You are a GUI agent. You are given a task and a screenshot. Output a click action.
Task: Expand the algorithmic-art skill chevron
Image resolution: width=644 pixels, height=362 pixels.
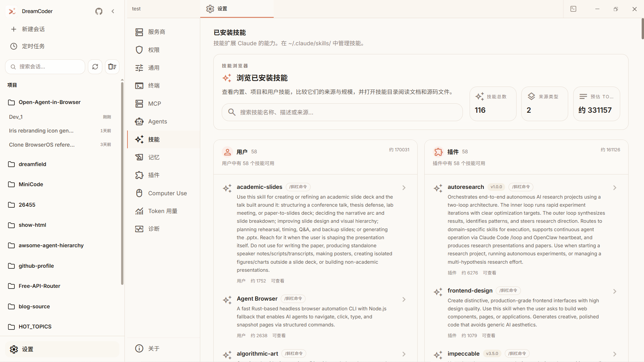pos(404,354)
